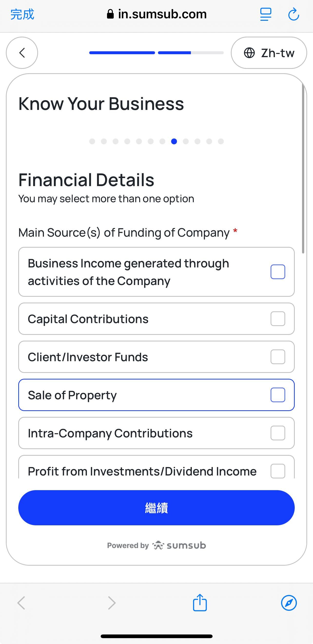Tap the back arrow circle button
The width and height of the screenshot is (313, 644).
22,53
